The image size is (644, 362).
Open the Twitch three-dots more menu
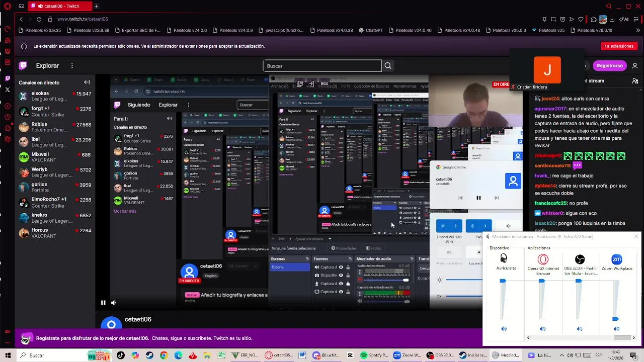click(72, 66)
